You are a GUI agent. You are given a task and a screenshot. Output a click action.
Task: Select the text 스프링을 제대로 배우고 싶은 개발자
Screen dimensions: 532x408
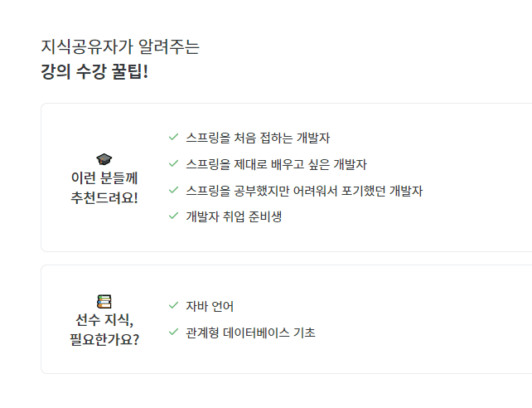pos(276,164)
